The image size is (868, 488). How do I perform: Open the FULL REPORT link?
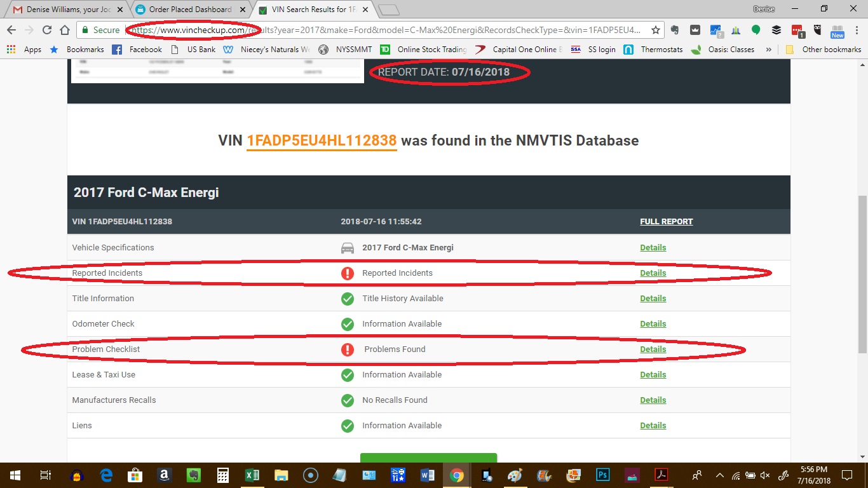[x=666, y=222]
